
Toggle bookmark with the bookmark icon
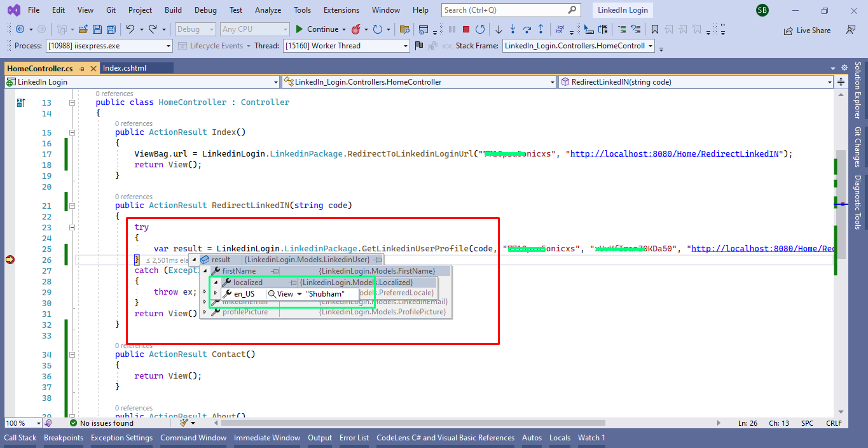point(654,29)
